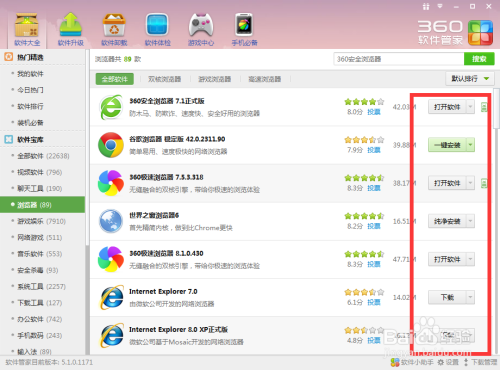Click the phone icon beside 360极速浏览器 7.5.3.318 row

point(484,183)
